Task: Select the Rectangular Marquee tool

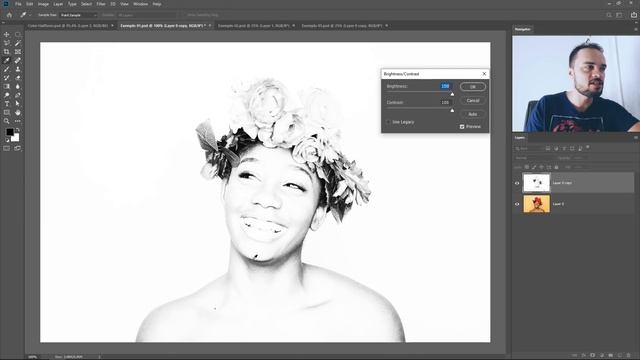Action: tap(18, 35)
